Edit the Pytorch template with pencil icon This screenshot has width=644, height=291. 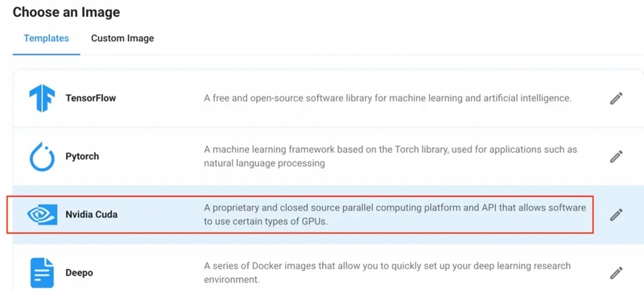616,157
